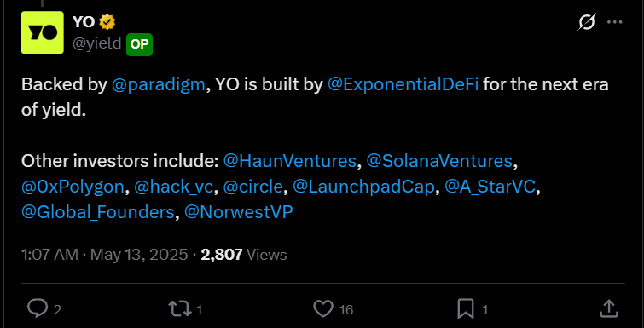Click the 1:07 AM May 13 timestamp
This screenshot has height=328, width=644.
pyautogui.click(x=104, y=255)
